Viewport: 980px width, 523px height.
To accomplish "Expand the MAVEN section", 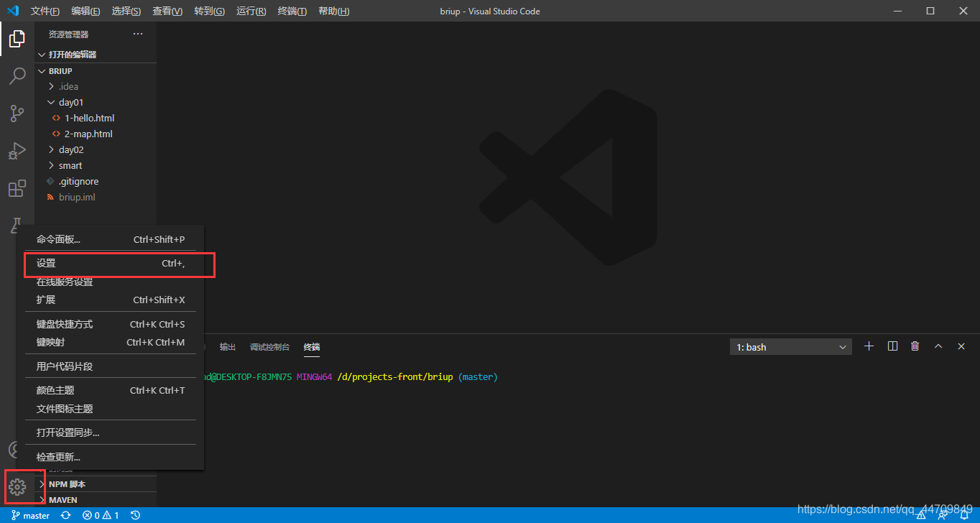I will pos(96,500).
